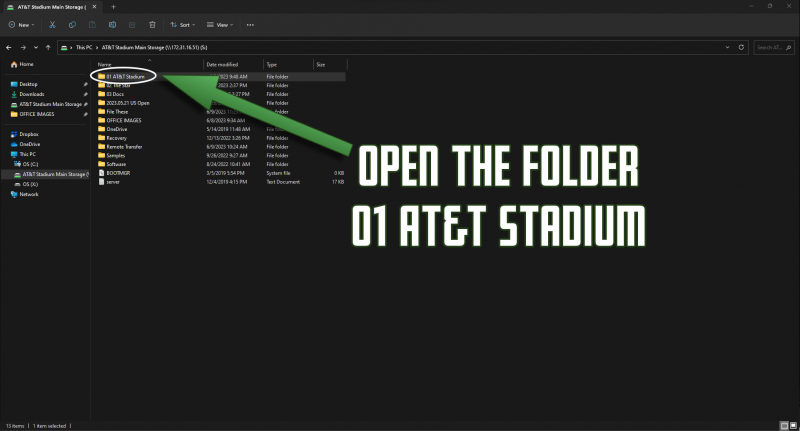This screenshot has width=800, height=431.
Task: Select the AT&T Stadium Main Storage tab
Action: pos(52,7)
